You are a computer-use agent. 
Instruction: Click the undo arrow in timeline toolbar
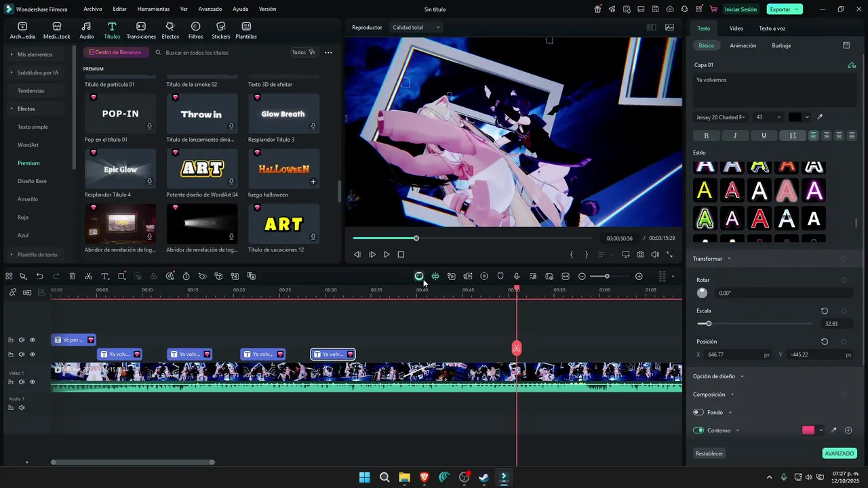point(39,277)
